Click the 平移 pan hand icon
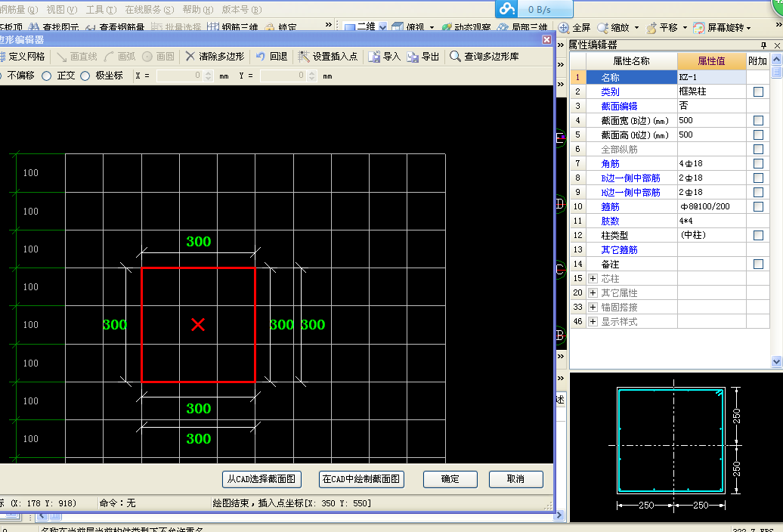 point(651,27)
